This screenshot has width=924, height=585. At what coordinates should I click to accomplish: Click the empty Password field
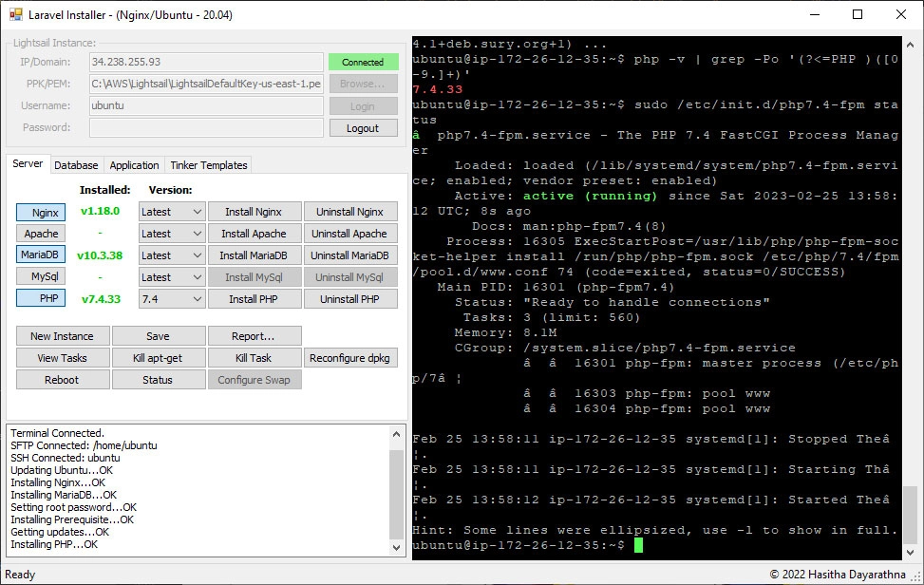point(206,127)
